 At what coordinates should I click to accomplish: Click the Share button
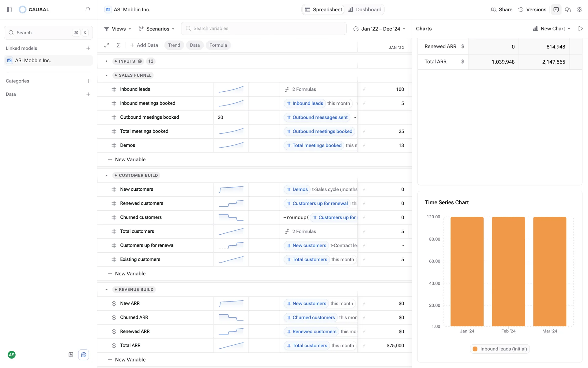(501, 10)
